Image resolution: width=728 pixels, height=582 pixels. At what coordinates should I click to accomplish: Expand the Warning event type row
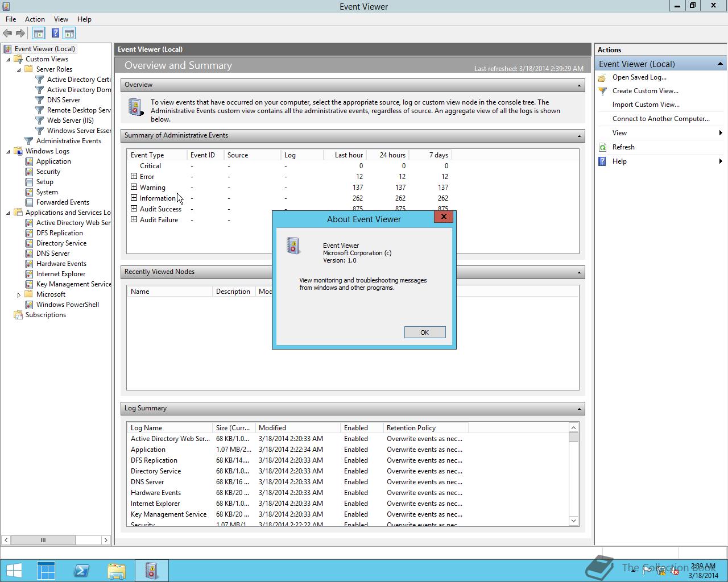pos(134,187)
